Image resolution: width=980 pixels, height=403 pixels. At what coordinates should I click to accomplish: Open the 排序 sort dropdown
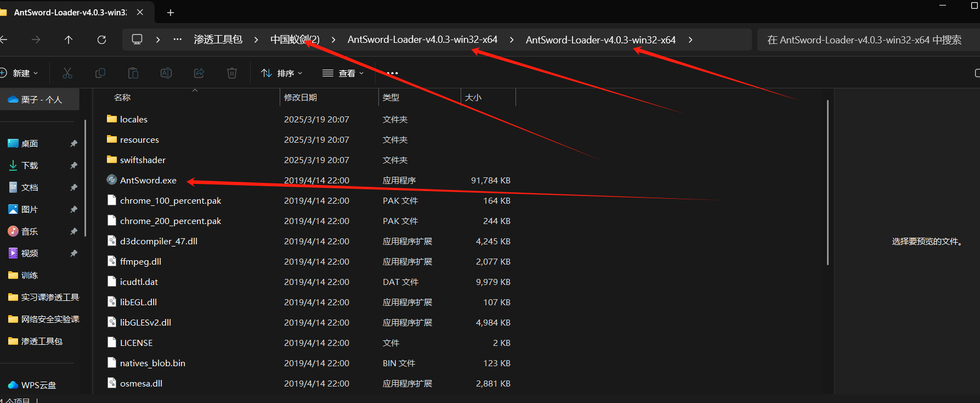(282, 73)
